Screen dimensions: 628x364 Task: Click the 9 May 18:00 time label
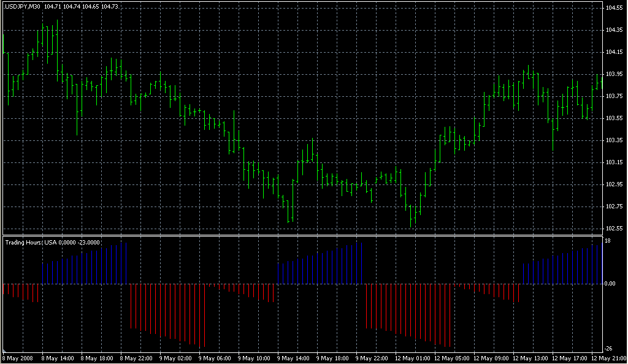click(x=332, y=358)
